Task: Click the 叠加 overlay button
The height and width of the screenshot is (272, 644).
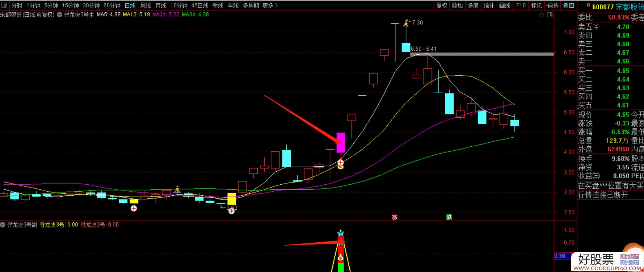Action: pos(457,5)
